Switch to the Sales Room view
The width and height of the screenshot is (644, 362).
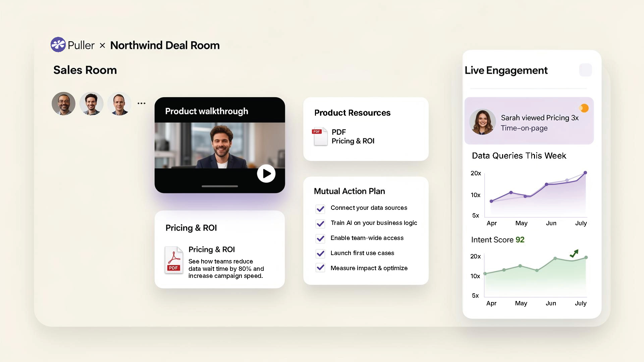pyautogui.click(x=85, y=70)
